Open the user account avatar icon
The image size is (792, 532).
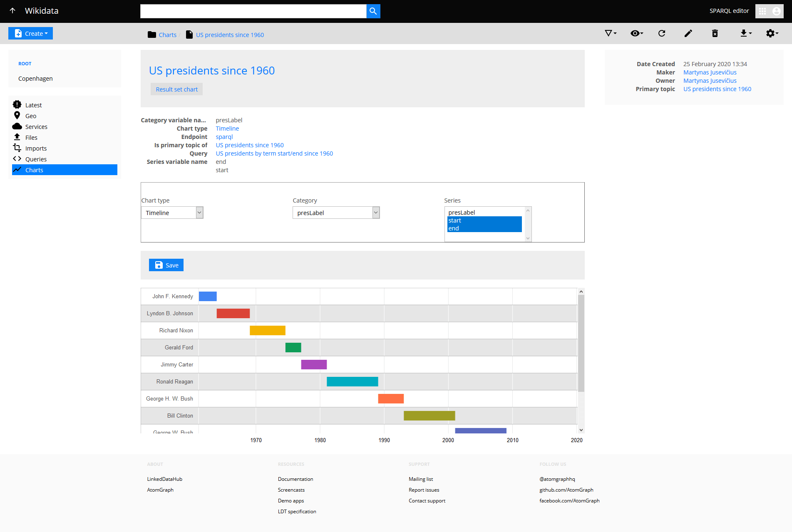click(x=777, y=11)
